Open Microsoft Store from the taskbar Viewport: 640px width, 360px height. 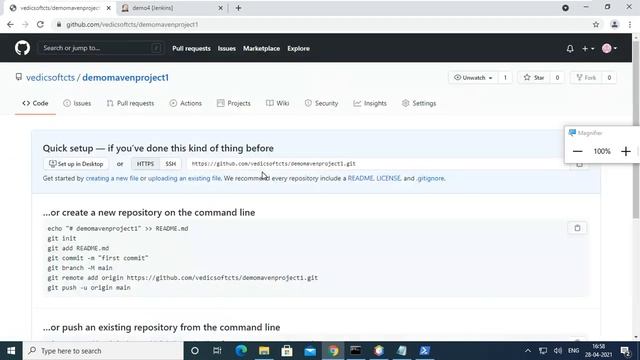(287, 351)
